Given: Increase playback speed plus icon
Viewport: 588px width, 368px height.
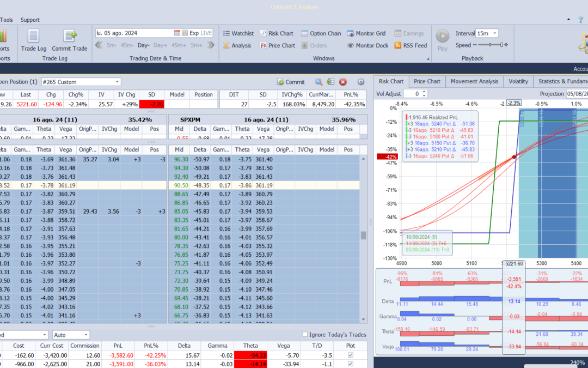Looking at the screenshot, I should click(x=506, y=45).
